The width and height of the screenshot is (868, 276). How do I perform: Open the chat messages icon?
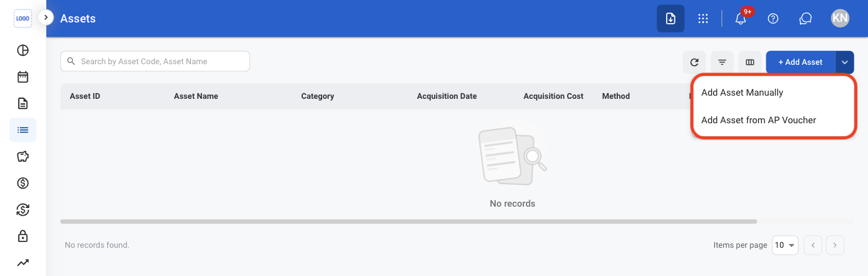pos(806,19)
